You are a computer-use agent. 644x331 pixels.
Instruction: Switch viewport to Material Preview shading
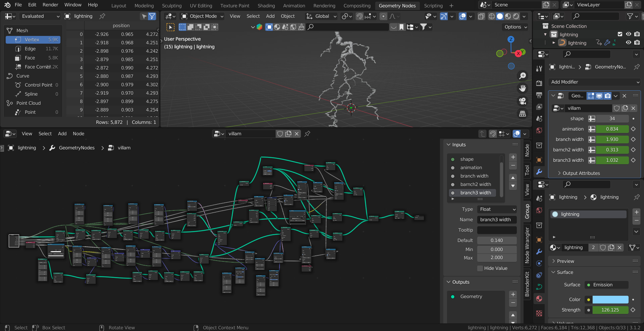(x=508, y=16)
